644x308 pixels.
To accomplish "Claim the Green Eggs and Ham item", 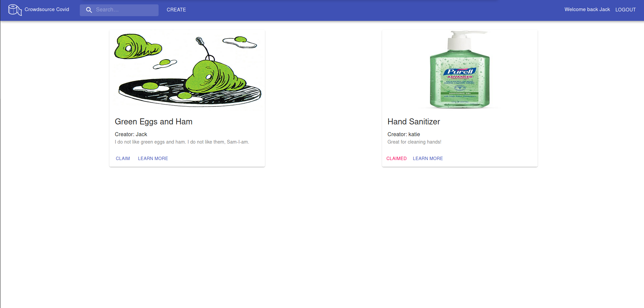I will [123, 158].
